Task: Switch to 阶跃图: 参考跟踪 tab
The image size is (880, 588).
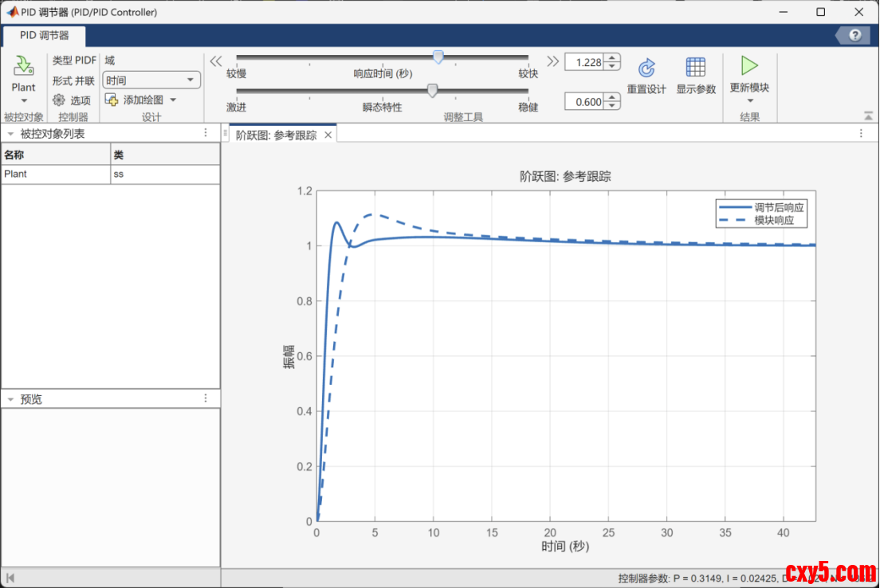Action: [x=276, y=135]
